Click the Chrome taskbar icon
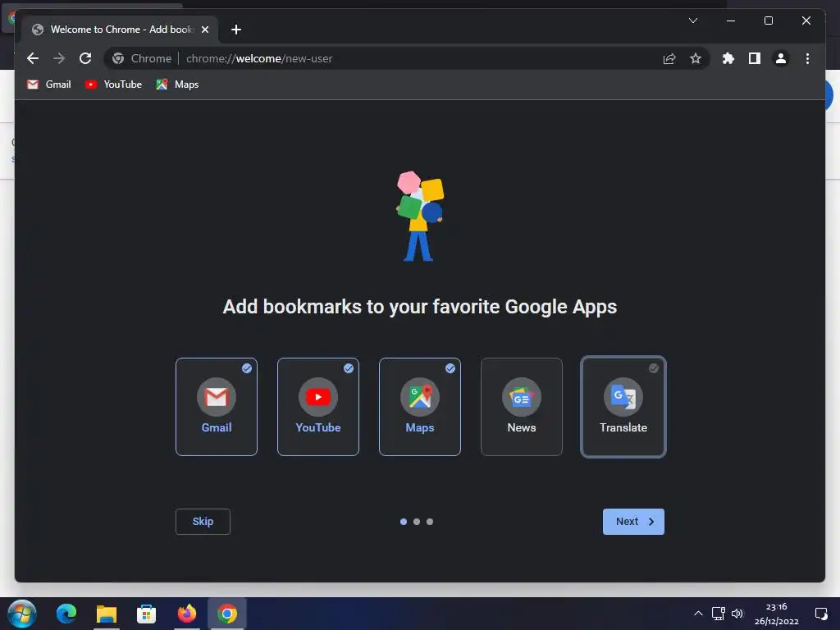Viewport: 840px width, 630px height. (x=227, y=614)
